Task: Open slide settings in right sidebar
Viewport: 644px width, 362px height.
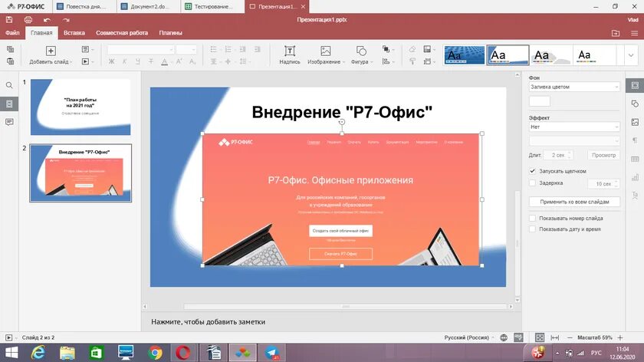Action: (635, 85)
